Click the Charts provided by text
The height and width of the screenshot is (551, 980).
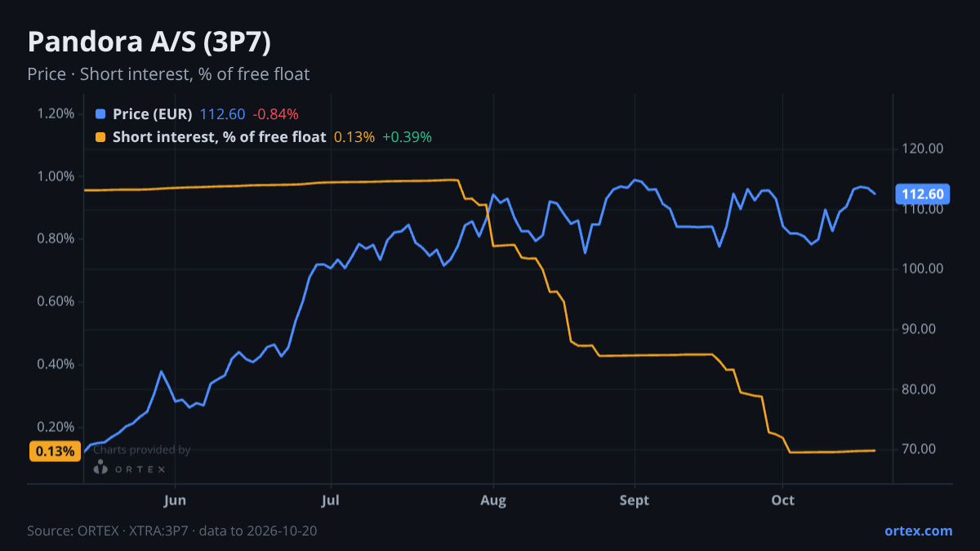141,450
